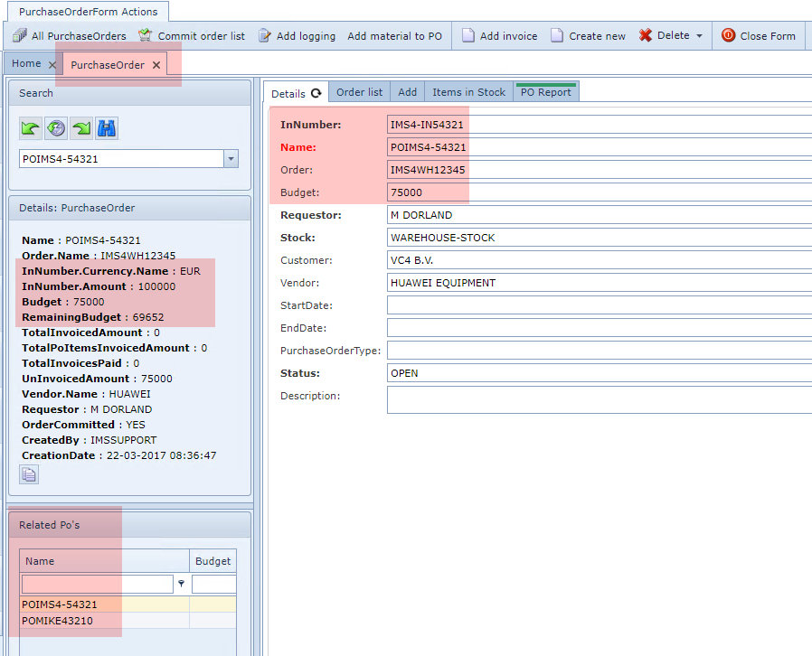Click Add invoice in the toolbar
The height and width of the screenshot is (656, 812).
pyautogui.click(x=499, y=36)
